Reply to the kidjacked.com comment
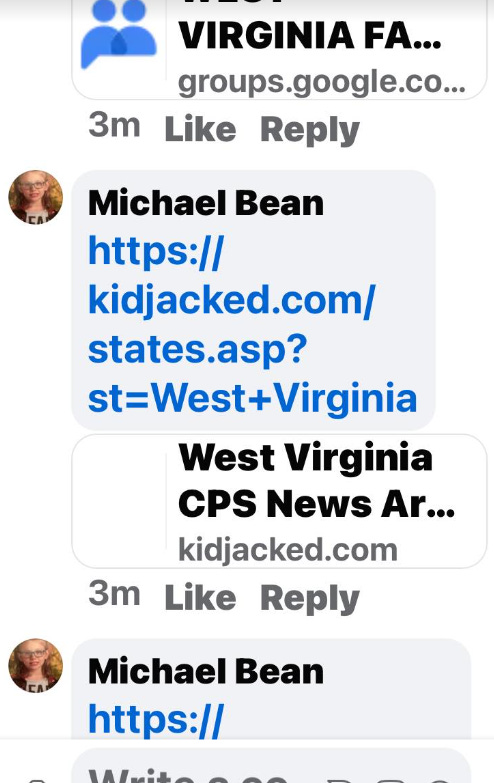 tap(310, 599)
